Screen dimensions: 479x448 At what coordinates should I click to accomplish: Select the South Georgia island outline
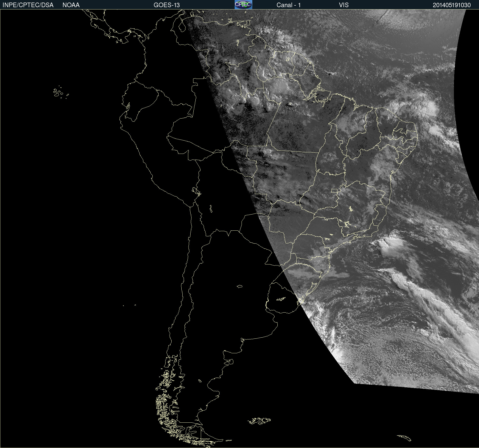[x=404, y=438]
